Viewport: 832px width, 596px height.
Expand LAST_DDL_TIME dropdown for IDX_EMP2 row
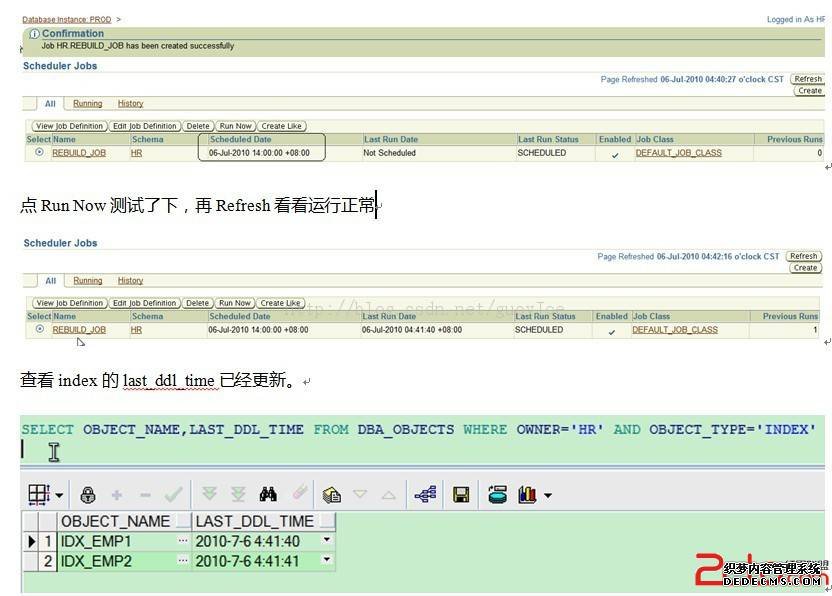point(327,561)
